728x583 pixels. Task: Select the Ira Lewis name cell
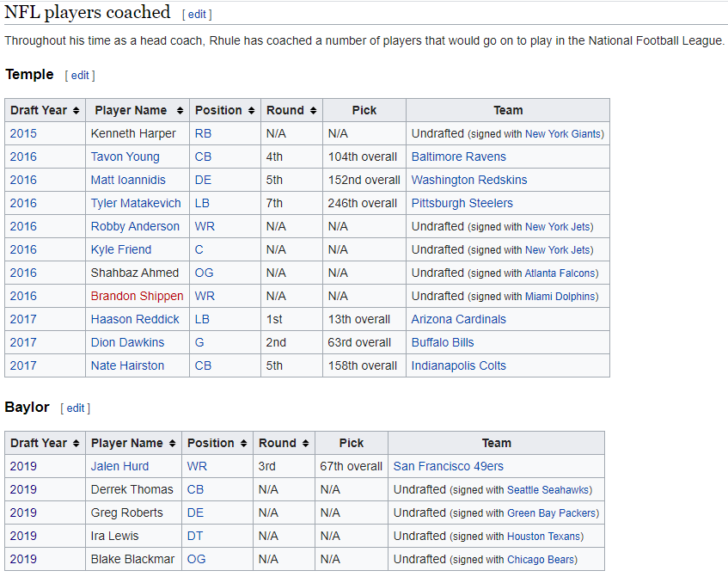(134, 536)
